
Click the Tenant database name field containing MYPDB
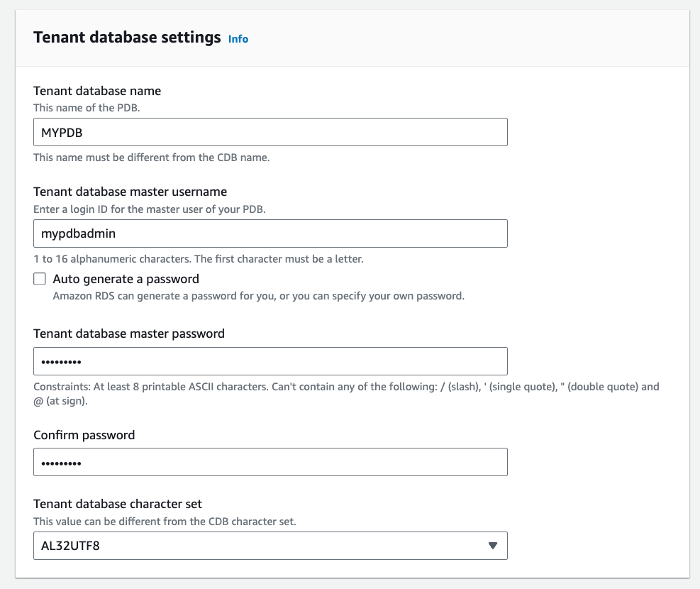270,132
